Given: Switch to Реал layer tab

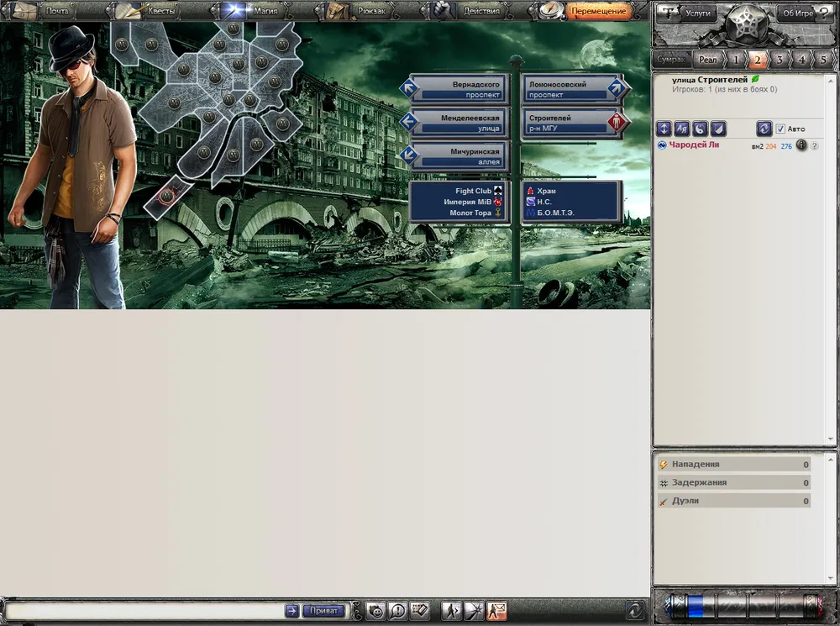Looking at the screenshot, I should [x=707, y=60].
